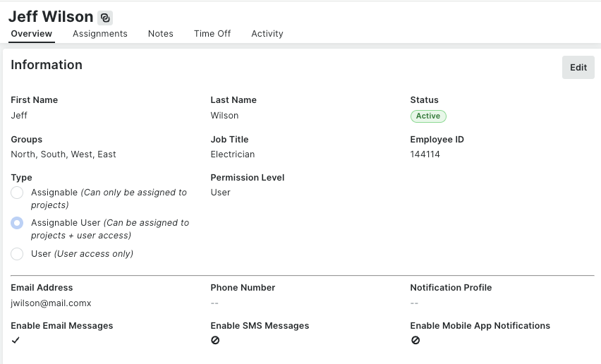Switch to the Overview tab
Image resolution: width=601 pixels, height=364 pixels.
click(x=31, y=34)
